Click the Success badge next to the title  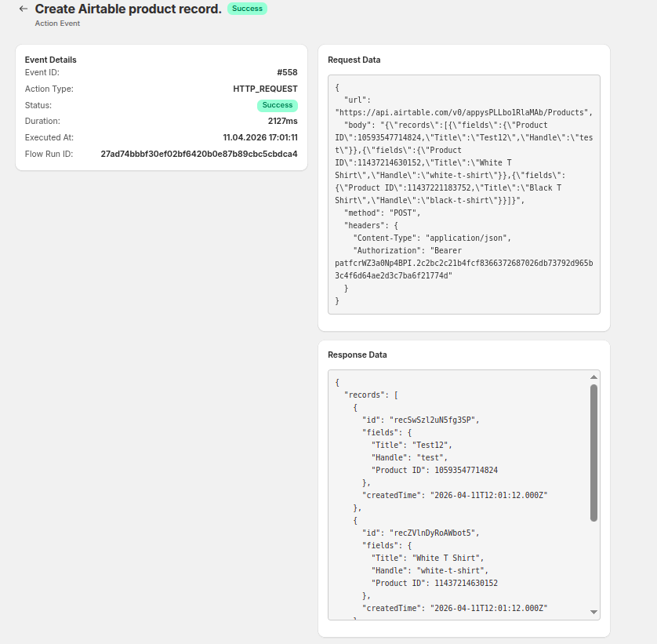(x=247, y=9)
